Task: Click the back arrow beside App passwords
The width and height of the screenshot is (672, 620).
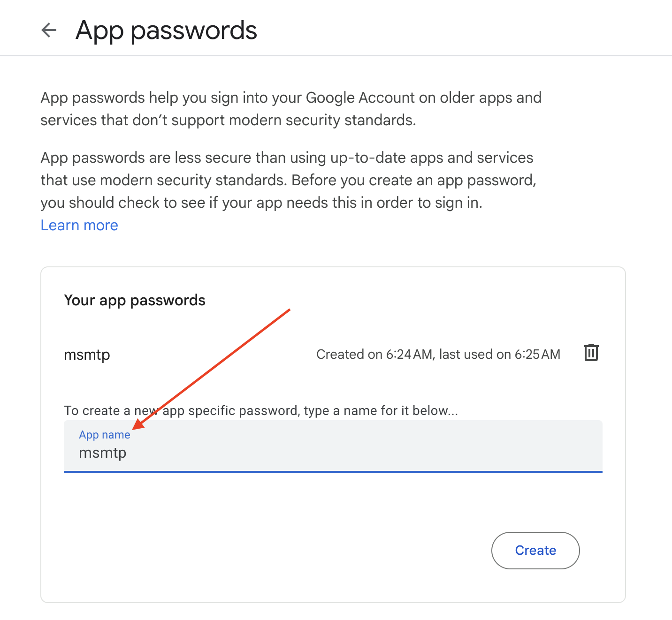Action: tap(49, 30)
